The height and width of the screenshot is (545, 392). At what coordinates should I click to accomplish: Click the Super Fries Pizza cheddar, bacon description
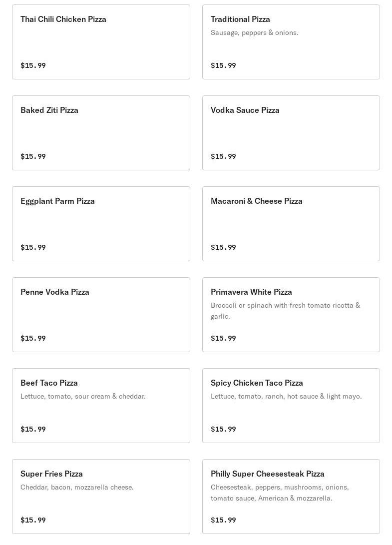77,487
